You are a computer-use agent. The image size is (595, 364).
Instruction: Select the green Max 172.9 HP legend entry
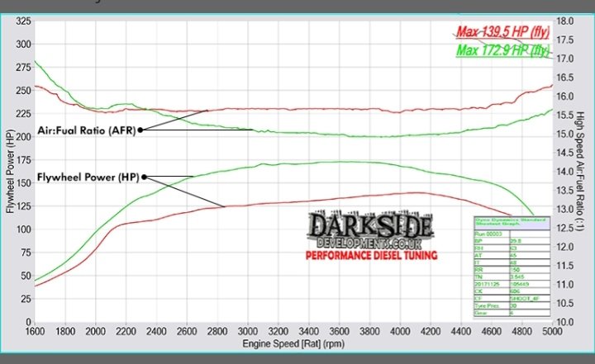[x=502, y=51]
